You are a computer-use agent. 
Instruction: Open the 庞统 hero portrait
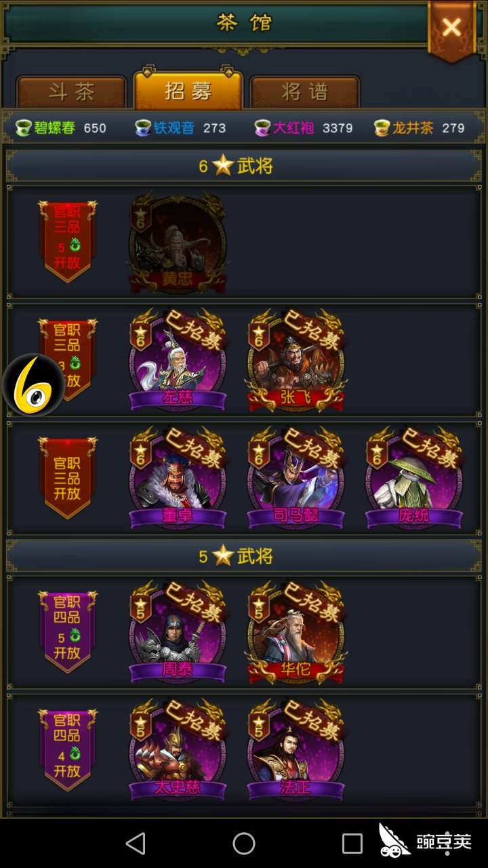413,478
